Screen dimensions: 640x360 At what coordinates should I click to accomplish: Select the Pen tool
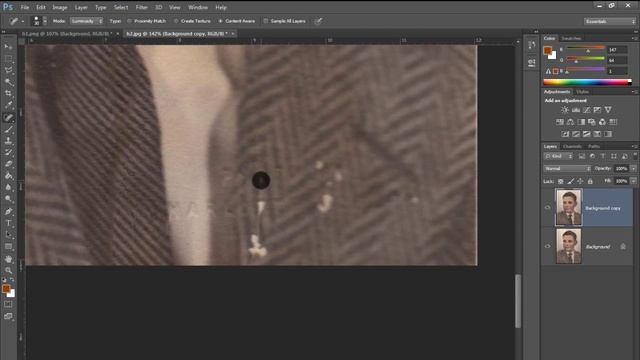(8, 211)
